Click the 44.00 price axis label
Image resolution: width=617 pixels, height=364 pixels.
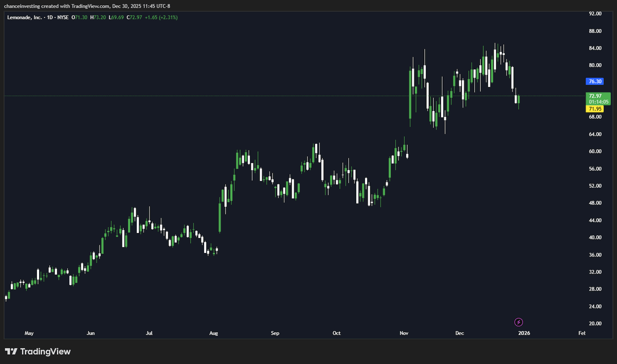pyautogui.click(x=595, y=221)
